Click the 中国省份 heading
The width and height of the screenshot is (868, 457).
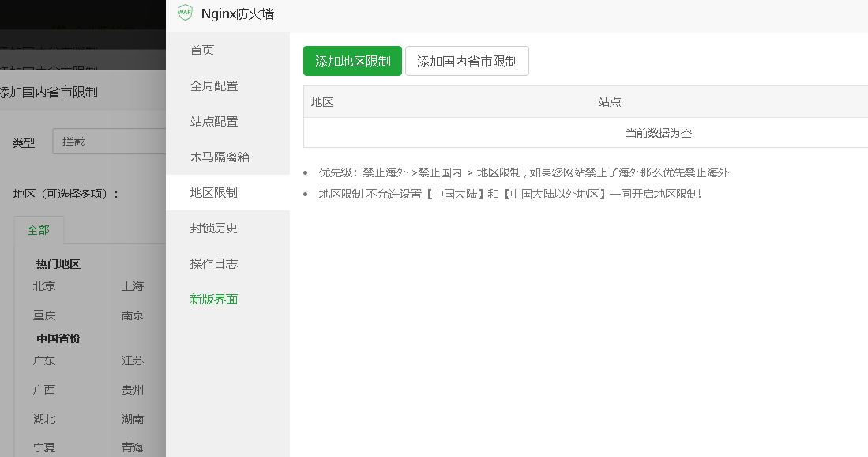coord(58,338)
